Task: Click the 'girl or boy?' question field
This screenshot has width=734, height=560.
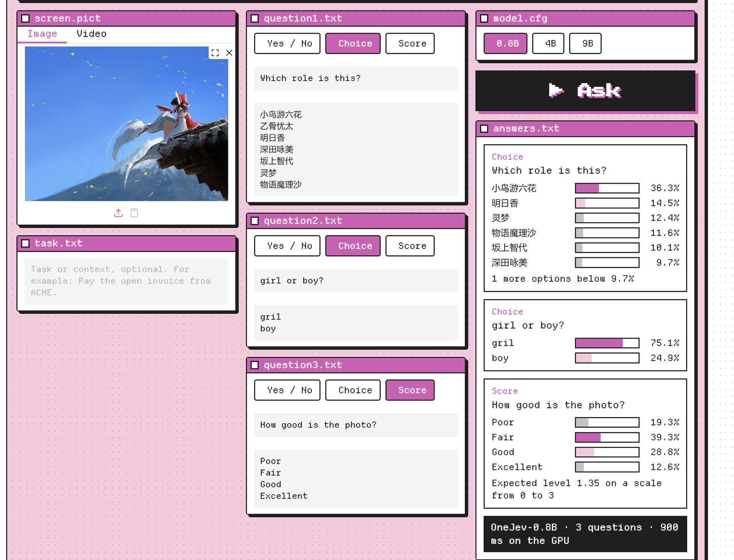Action: pos(356,281)
